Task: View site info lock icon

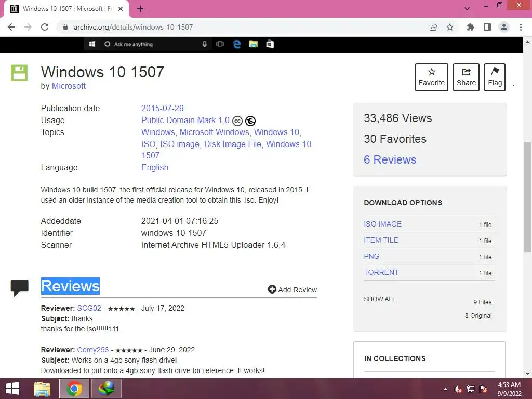Action: tap(65, 27)
